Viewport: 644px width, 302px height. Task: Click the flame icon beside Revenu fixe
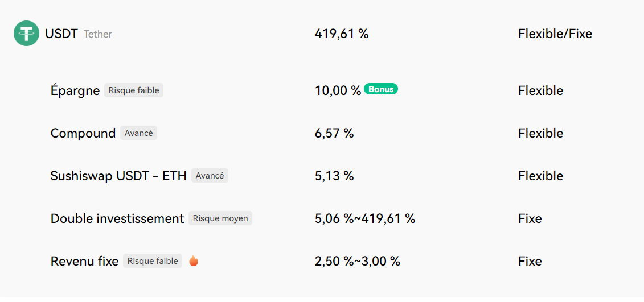coord(194,260)
